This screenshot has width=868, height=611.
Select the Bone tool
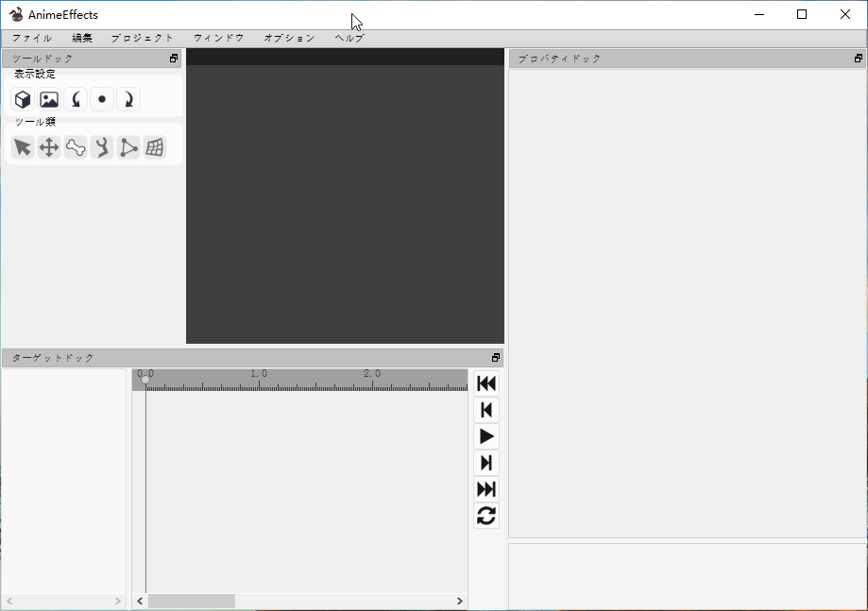[76, 147]
